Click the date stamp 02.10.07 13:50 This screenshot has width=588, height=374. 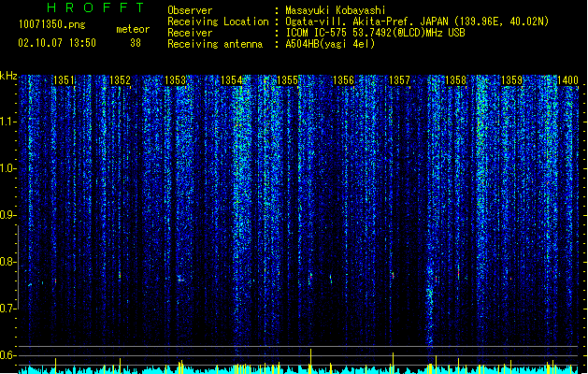57,43
